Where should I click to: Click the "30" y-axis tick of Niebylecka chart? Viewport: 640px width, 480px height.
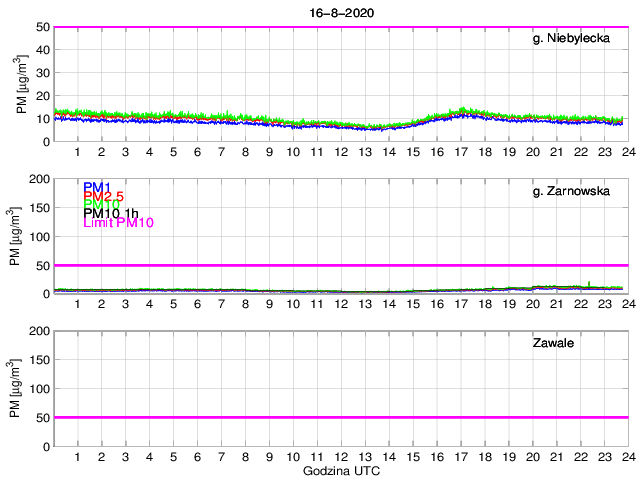coord(41,73)
